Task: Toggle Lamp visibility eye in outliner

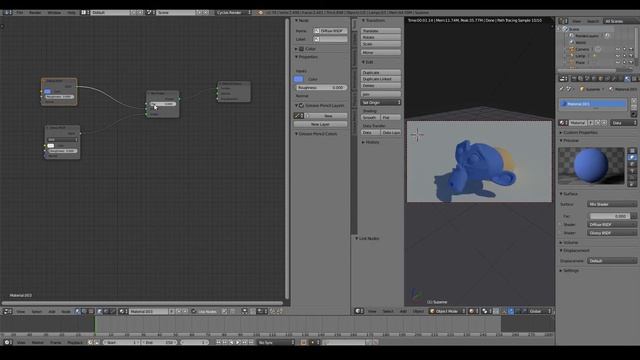Action: (618, 56)
